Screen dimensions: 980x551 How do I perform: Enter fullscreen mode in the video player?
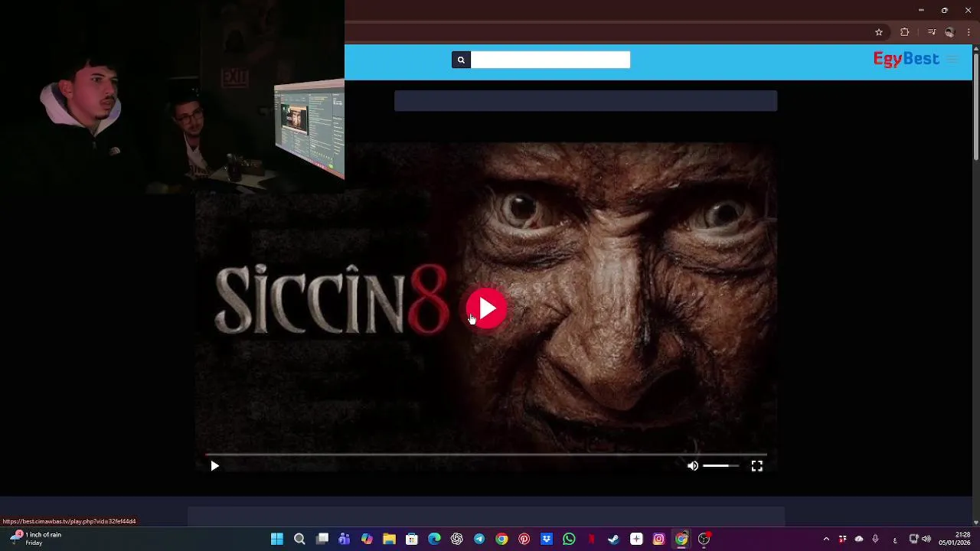(x=756, y=466)
